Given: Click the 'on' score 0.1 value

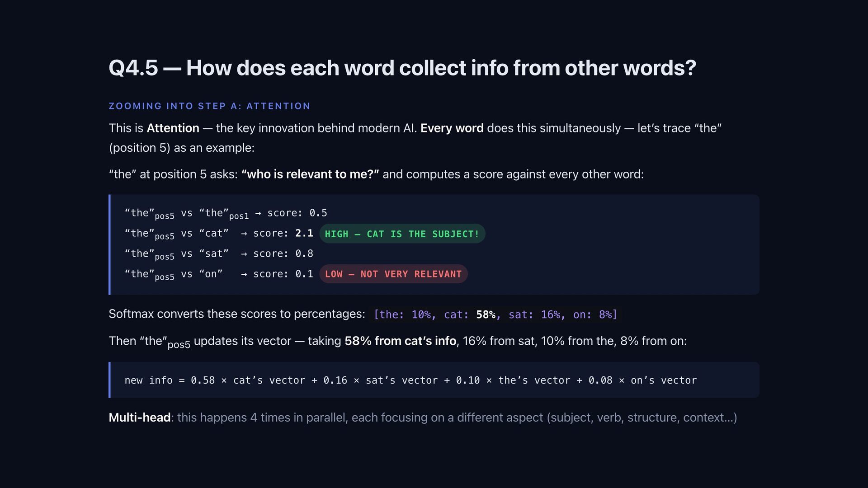Looking at the screenshot, I should click(304, 274).
